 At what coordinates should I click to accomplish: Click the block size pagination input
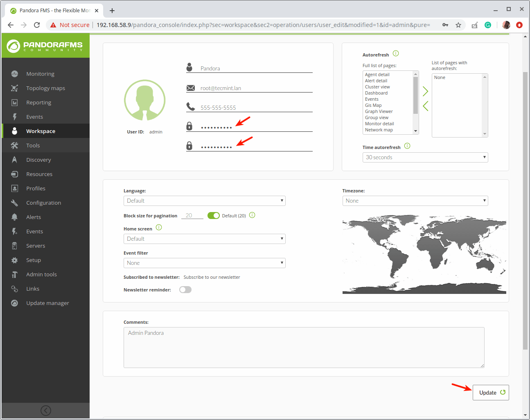pyautogui.click(x=192, y=215)
